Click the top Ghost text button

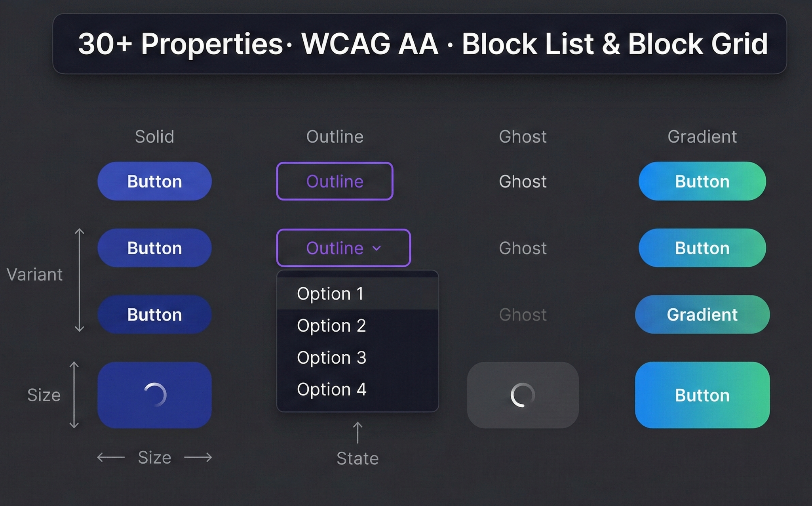523,181
